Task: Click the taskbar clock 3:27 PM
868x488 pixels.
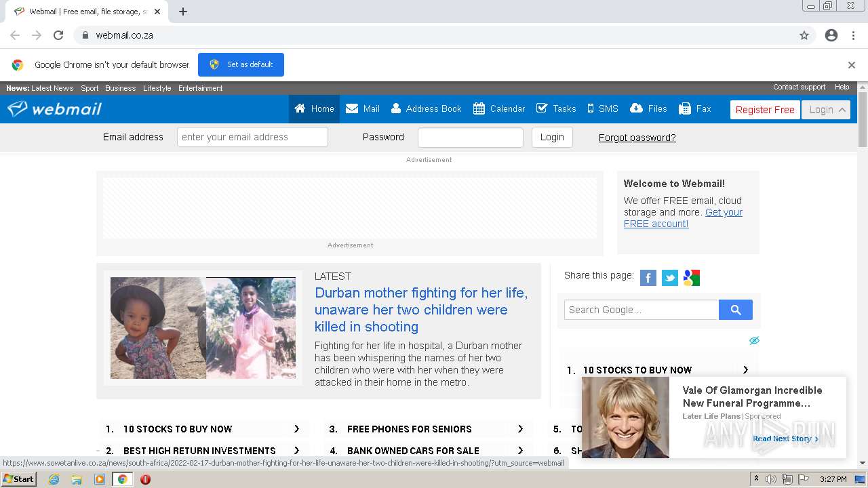Action: click(x=833, y=479)
